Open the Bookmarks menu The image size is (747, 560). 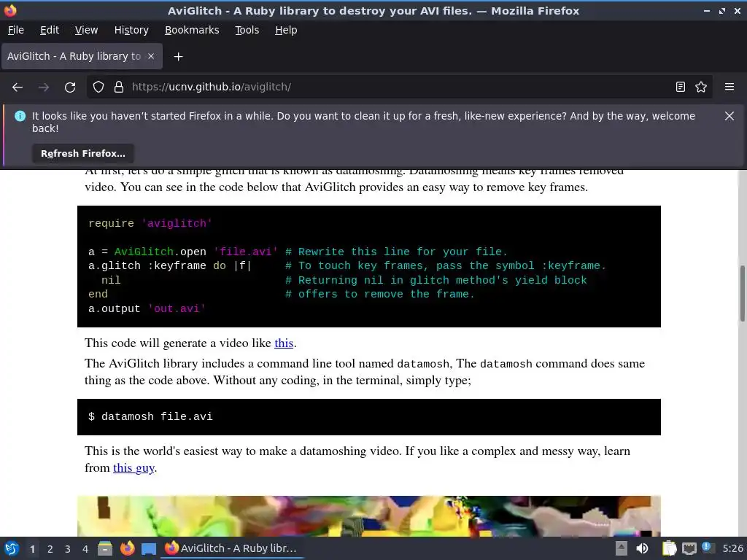pos(192,30)
